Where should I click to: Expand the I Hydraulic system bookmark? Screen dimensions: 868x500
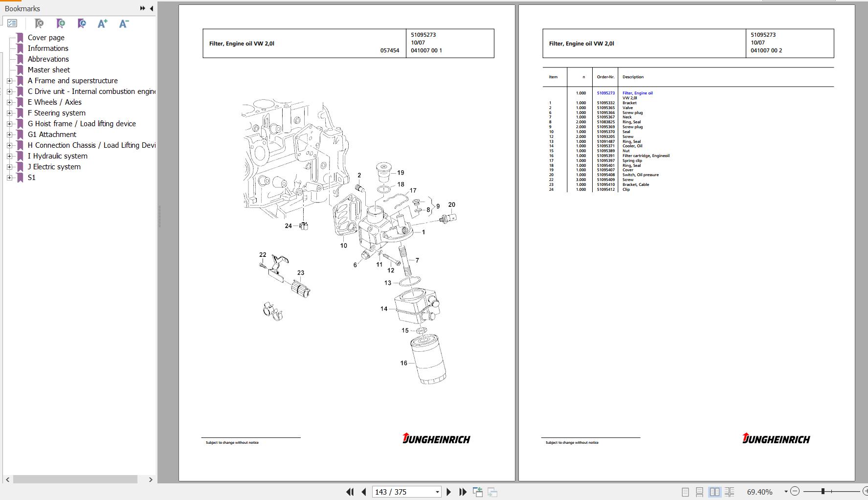pos(9,156)
